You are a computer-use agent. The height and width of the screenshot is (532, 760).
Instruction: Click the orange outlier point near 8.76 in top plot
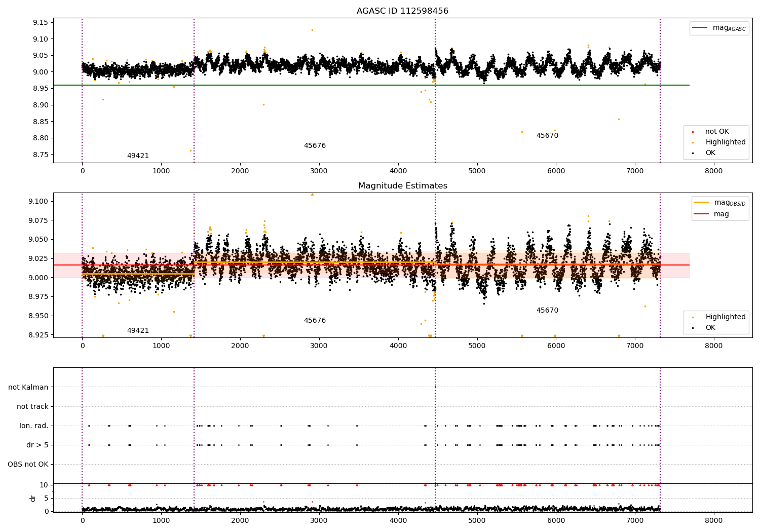(191, 150)
